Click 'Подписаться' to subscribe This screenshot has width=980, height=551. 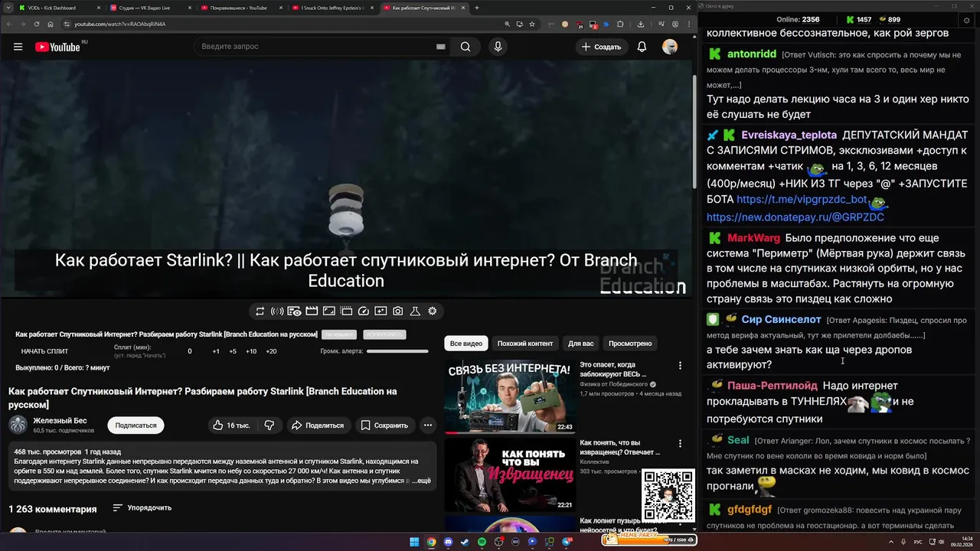(x=136, y=425)
